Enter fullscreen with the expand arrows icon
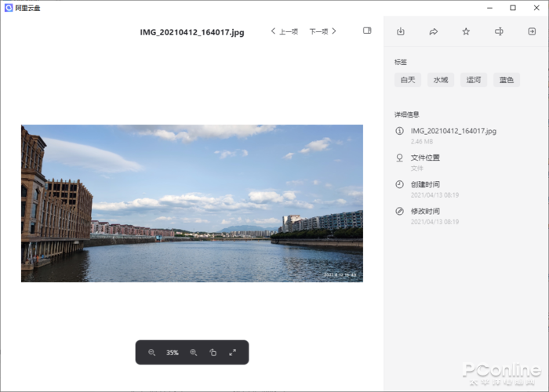Viewport: 549px width, 392px height. pyautogui.click(x=233, y=353)
